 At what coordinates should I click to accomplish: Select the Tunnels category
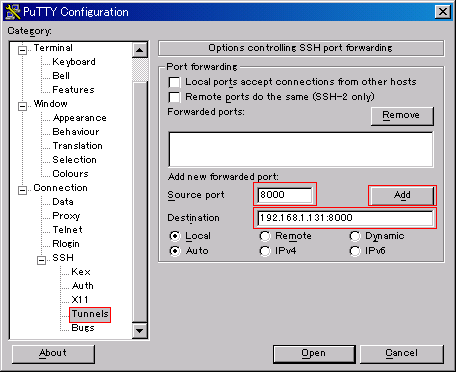[x=90, y=314]
